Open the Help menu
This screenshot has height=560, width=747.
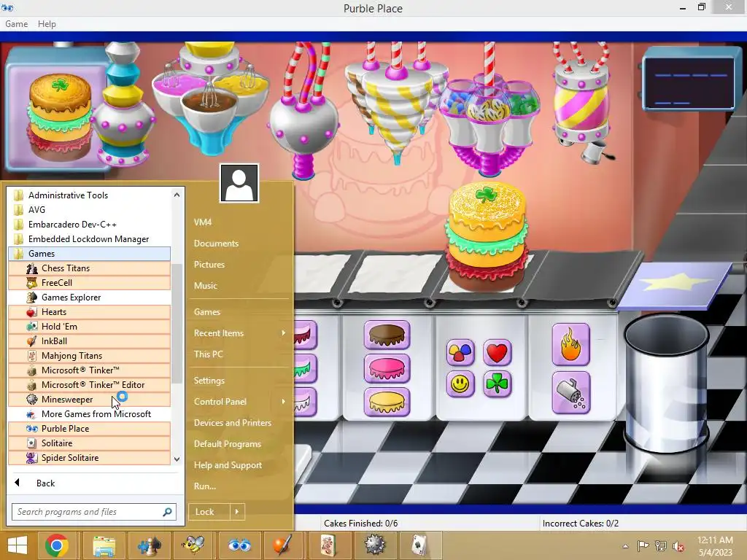(47, 24)
